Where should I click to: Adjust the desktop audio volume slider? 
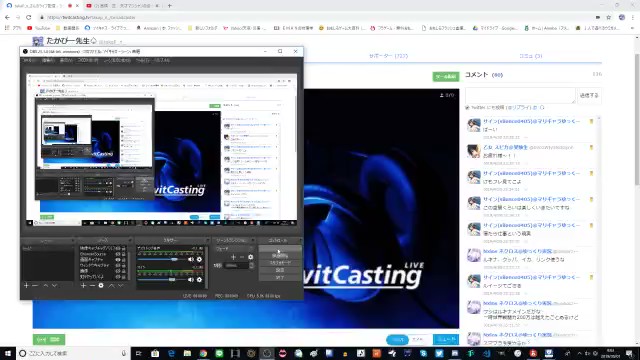click(x=161, y=259)
